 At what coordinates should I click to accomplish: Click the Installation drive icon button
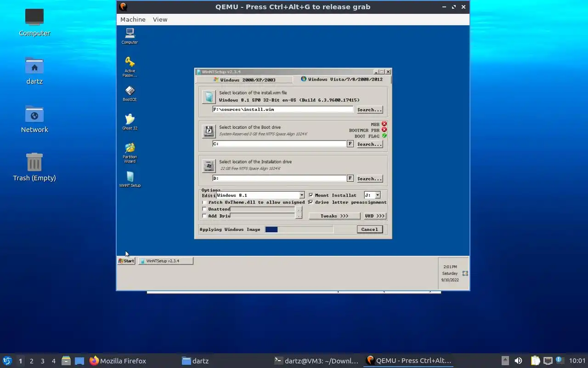209,166
